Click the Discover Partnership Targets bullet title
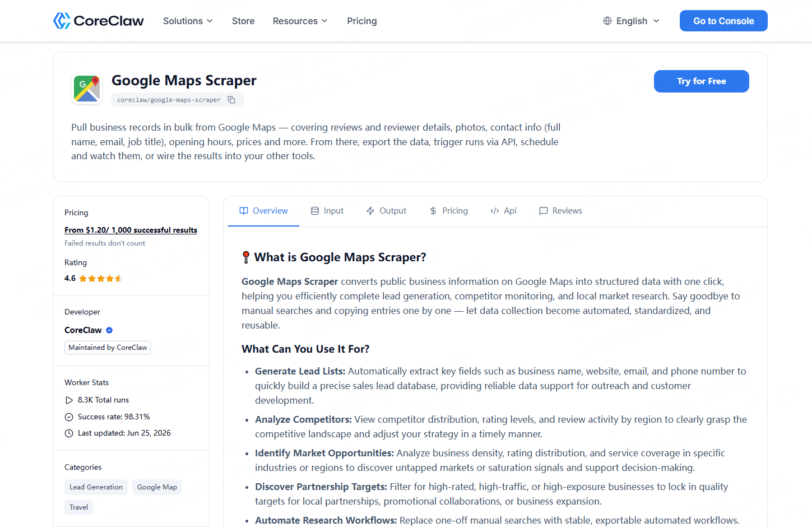812x527 pixels. tap(321, 487)
